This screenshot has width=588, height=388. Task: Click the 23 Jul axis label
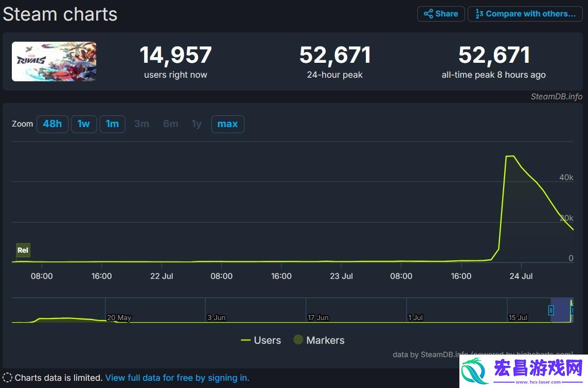[341, 276]
